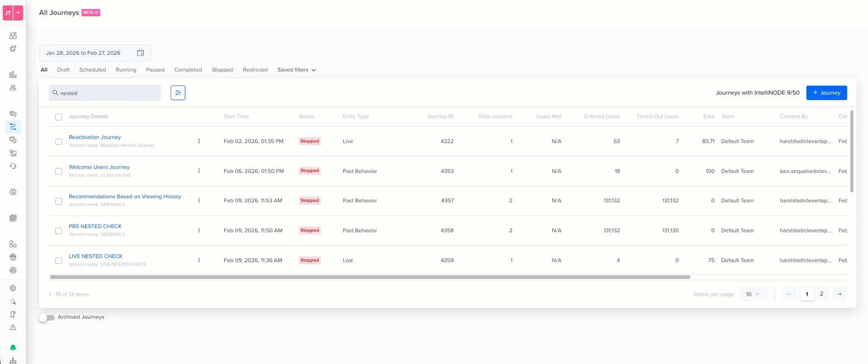This screenshot has height=364, width=868.
Task: Open the stacked documents icon in sidebar
Action: (x=13, y=218)
